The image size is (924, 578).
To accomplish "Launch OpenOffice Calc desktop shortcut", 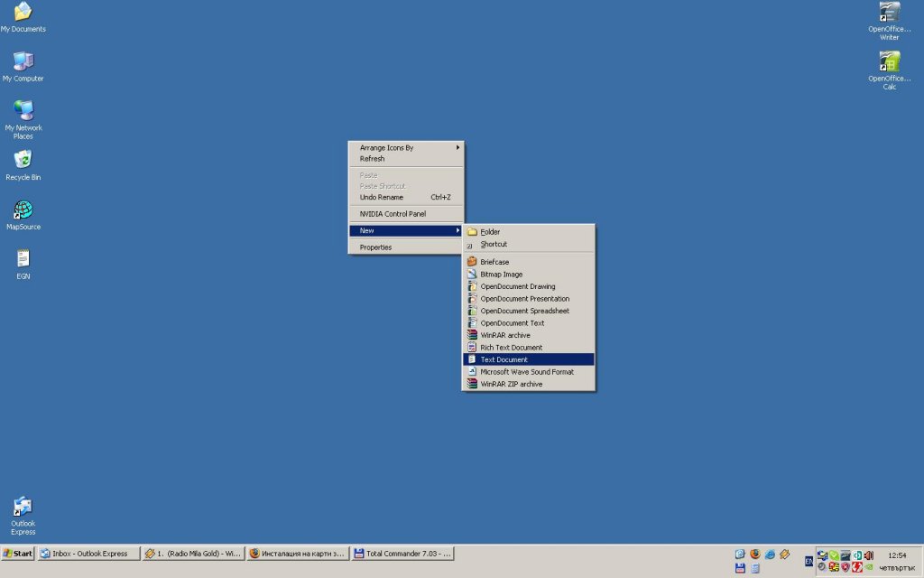I will (x=889, y=62).
